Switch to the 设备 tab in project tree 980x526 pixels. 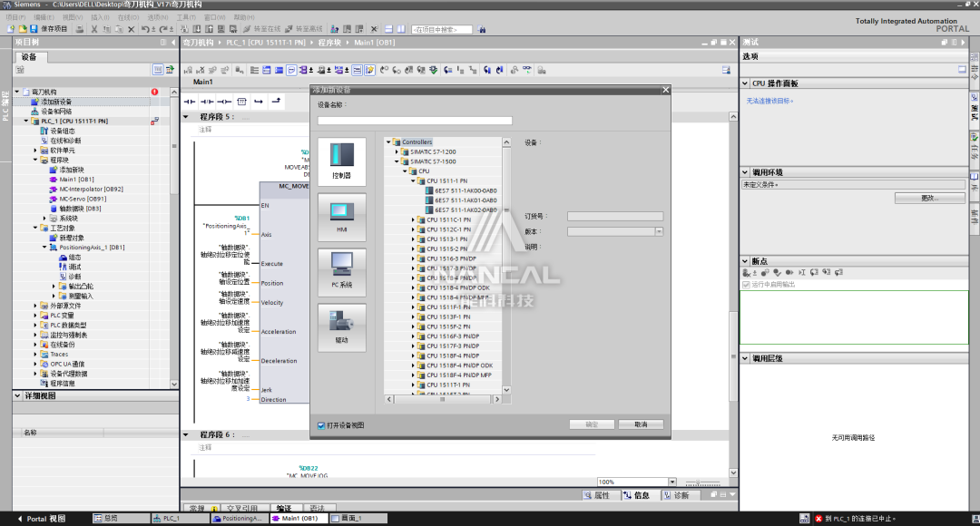[29, 57]
